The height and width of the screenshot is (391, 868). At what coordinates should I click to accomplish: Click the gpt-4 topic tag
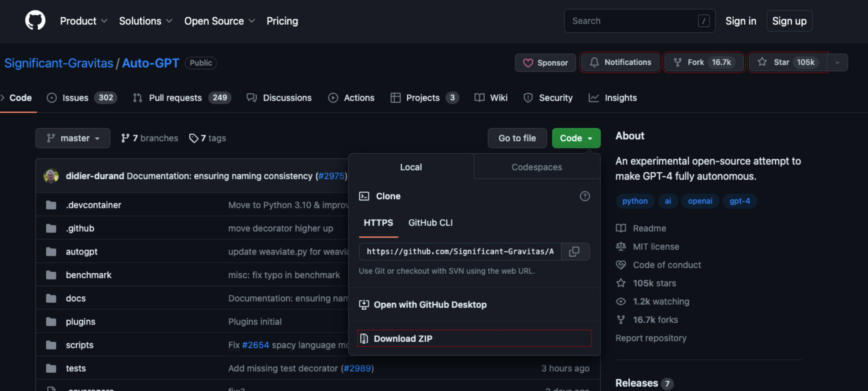click(740, 201)
